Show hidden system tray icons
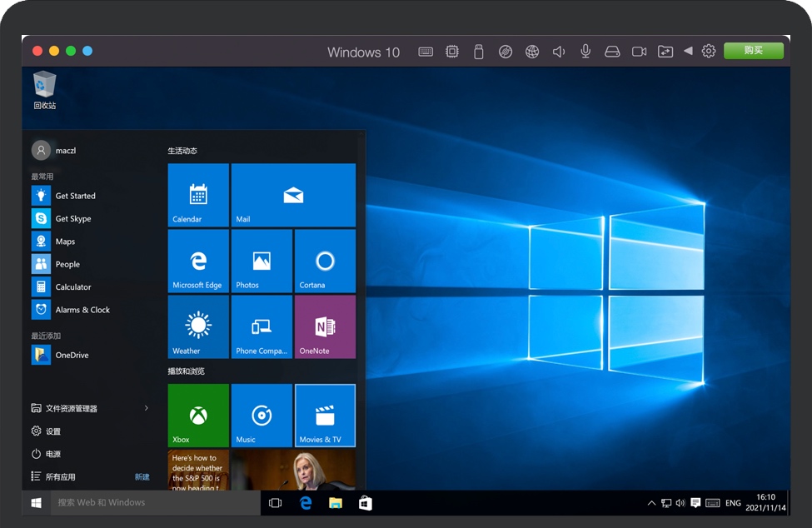Viewport: 812px width, 528px height. pyautogui.click(x=651, y=503)
